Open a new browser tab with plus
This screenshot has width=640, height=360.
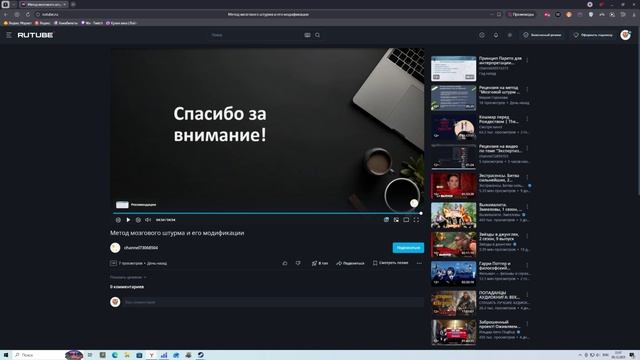coord(73,4)
